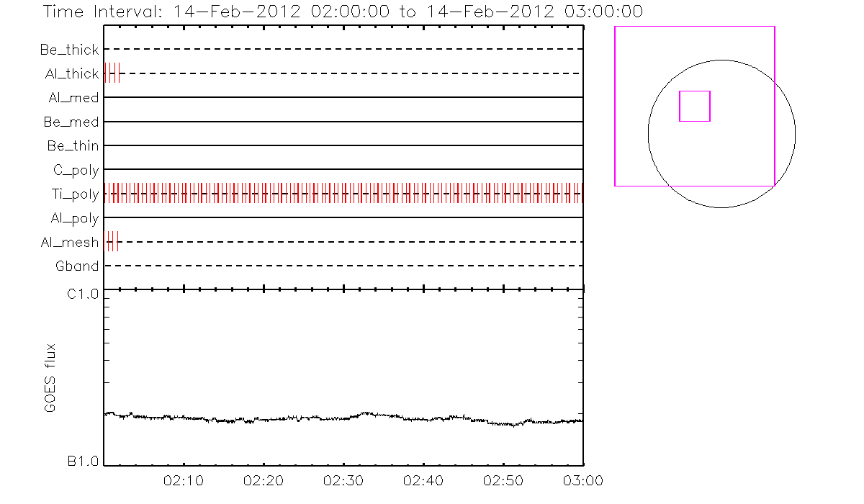The image size is (864, 504).
Task: Click the small magenta field-of-view square
Action: 695,106
